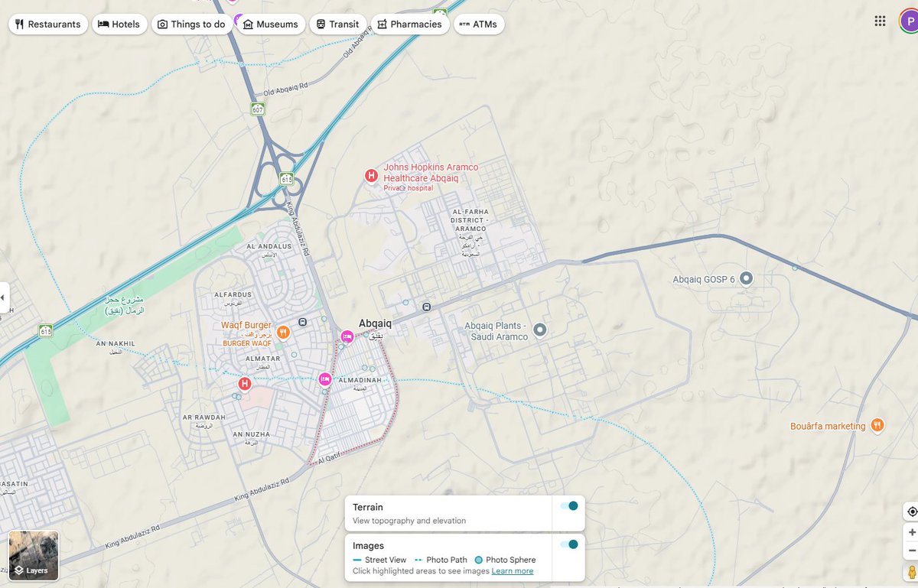
Task: Select Johns Hopkins Aramco hospital pin
Action: (x=371, y=177)
